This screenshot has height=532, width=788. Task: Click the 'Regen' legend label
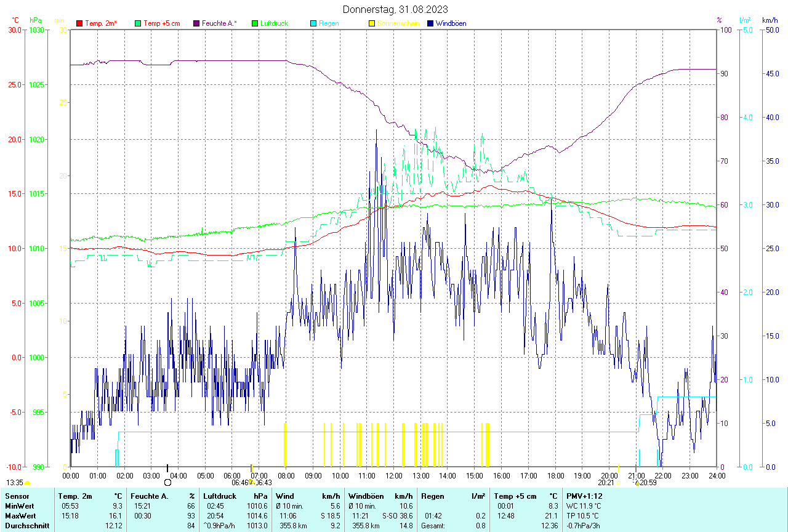(328, 23)
